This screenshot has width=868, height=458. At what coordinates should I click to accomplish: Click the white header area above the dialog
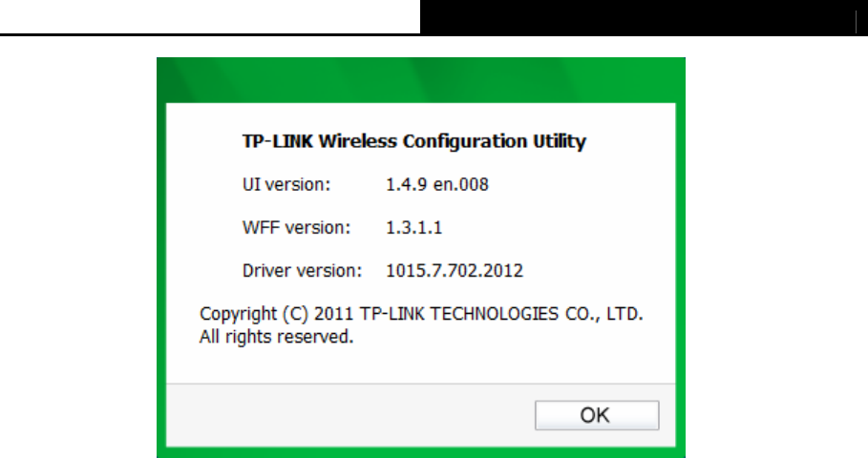point(210,16)
